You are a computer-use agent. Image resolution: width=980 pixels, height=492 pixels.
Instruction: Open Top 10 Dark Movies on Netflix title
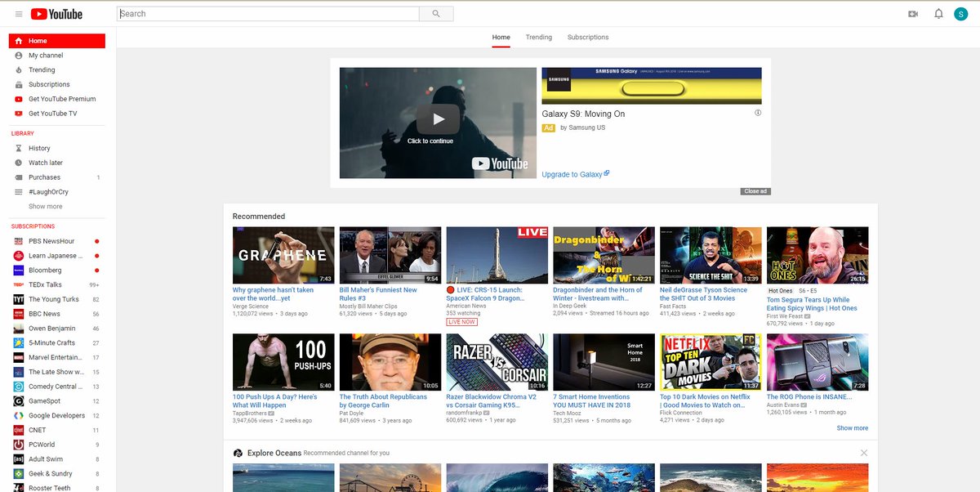tap(704, 401)
